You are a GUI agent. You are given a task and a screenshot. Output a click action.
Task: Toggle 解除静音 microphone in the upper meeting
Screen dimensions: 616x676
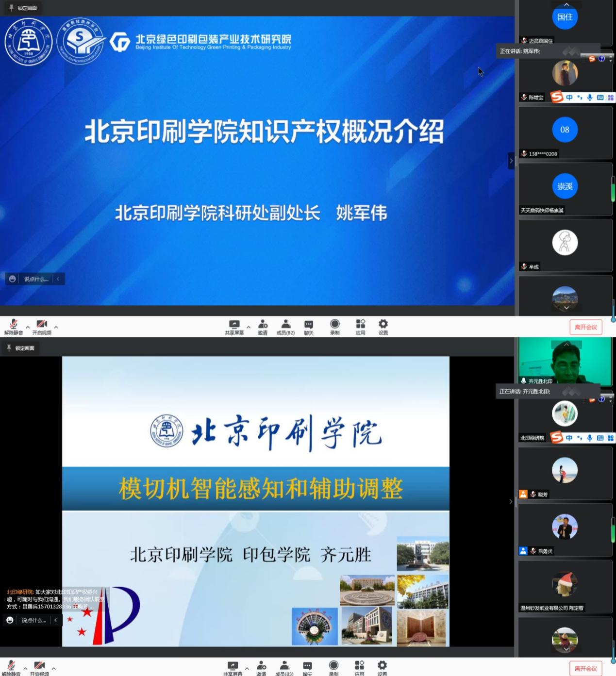pos(13,327)
